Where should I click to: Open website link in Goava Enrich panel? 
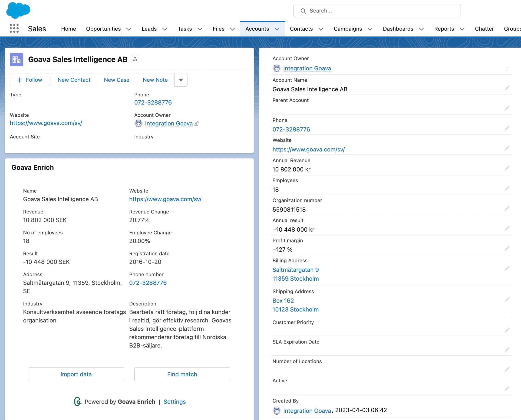point(165,199)
